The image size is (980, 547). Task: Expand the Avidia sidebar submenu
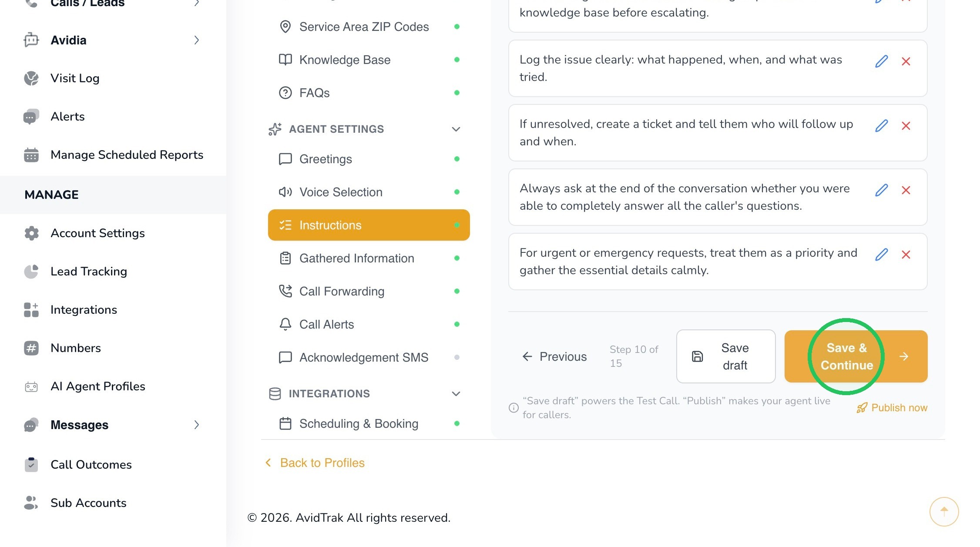point(196,40)
